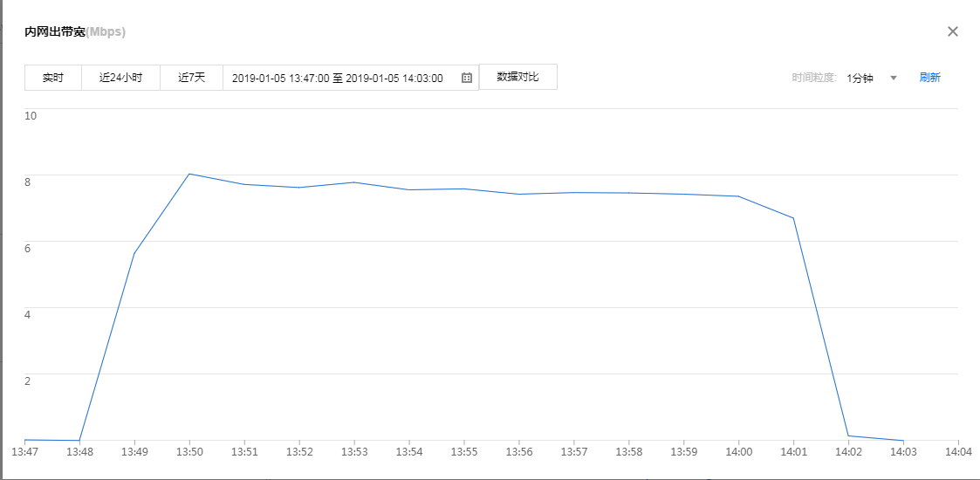This screenshot has width=980, height=480.
Task: Close the 内网出带宽 chart dialog
Action: [953, 31]
